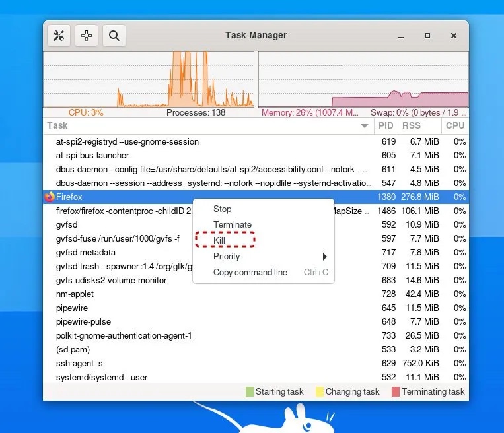The height and width of the screenshot is (433, 504).
Task: Select systemd/systemd --user process
Action: coord(256,377)
